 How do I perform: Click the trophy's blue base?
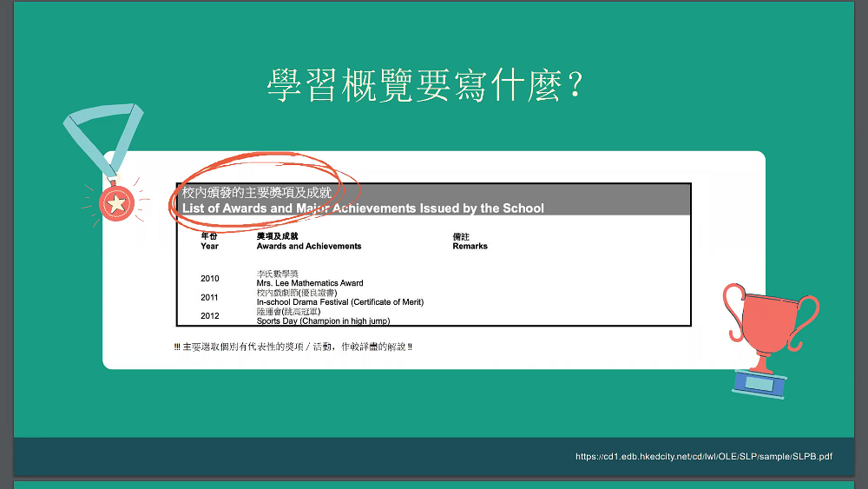coord(759,383)
